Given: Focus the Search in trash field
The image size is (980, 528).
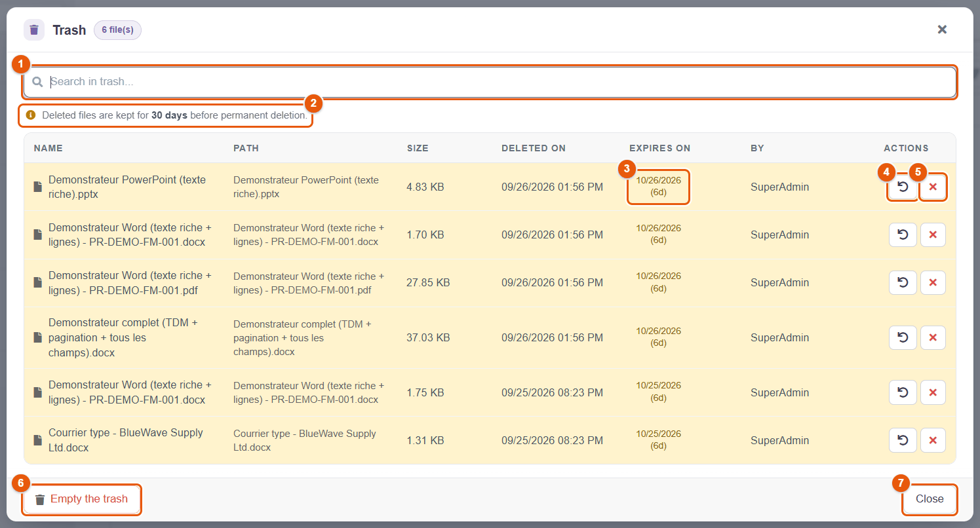Looking at the screenshot, I should (490, 82).
